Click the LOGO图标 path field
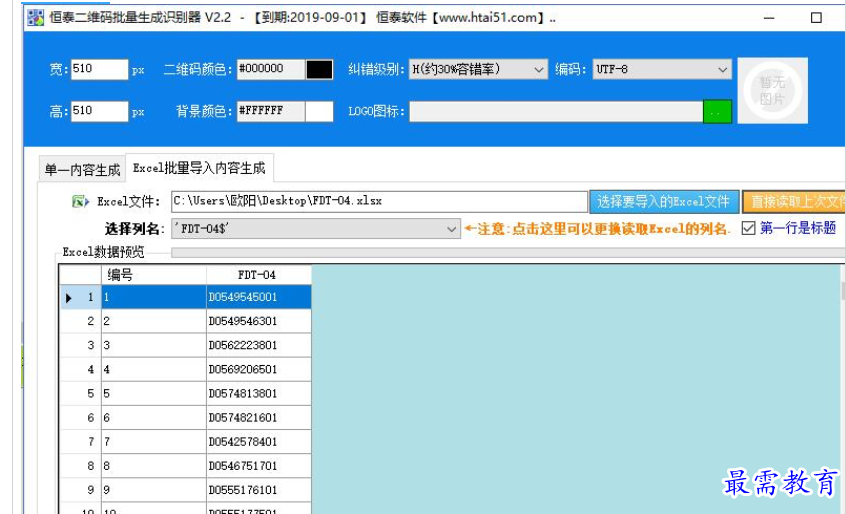Image resolution: width=846 pixels, height=514 pixels. tap(556, 112)
